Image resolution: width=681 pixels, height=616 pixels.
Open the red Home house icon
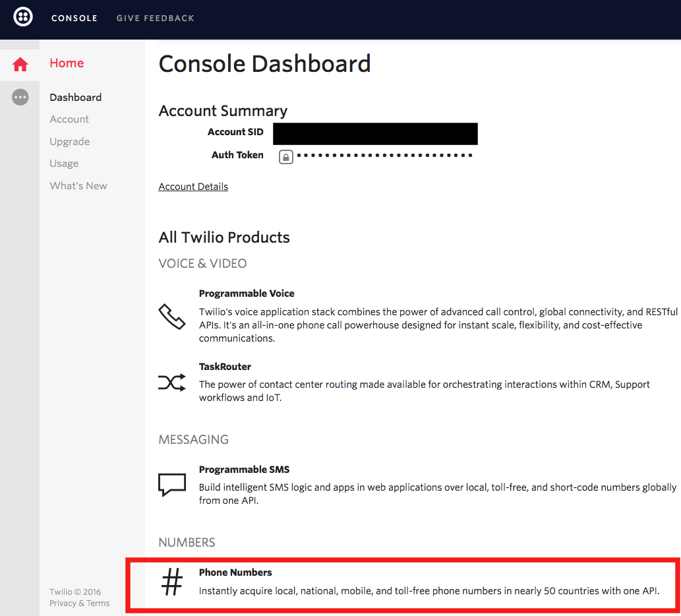20,64
